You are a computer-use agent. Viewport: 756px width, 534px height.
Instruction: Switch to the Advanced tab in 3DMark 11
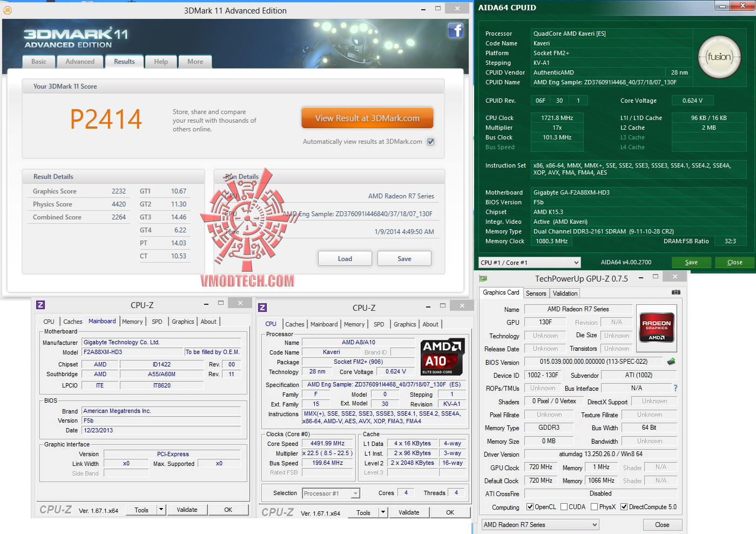[80, 62]
